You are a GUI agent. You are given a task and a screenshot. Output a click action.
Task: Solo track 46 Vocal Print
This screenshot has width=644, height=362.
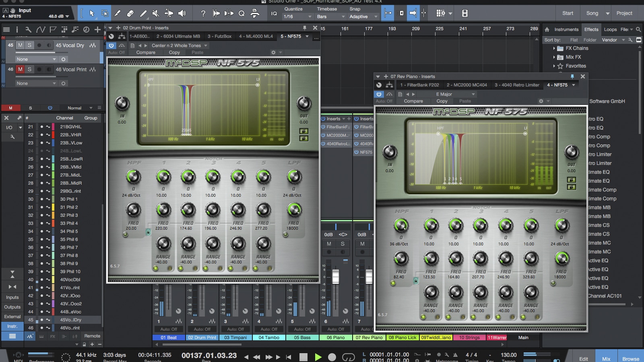(29, 69)
